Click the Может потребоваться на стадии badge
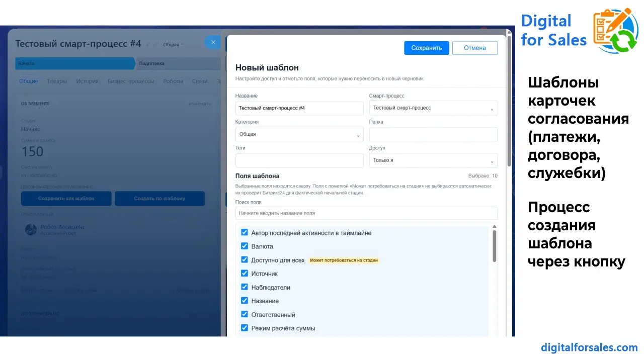The width and height of the screenshot is (644, 362). point(344,260)
